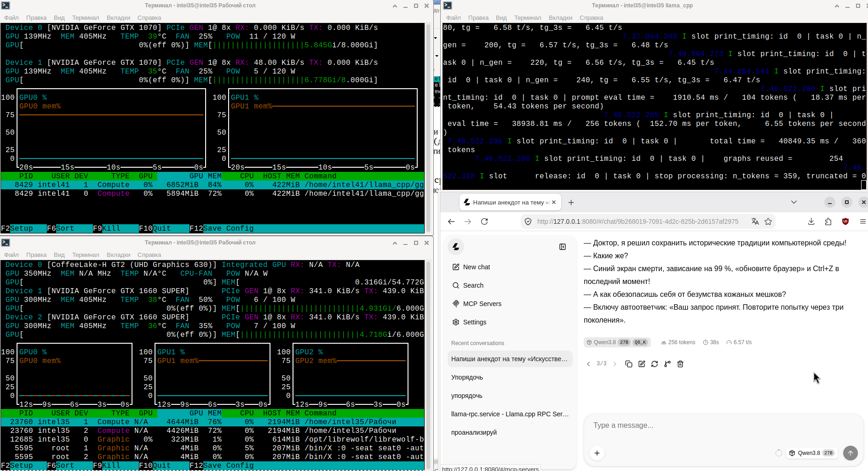Open the browser hamburger menu
This screenshot has height=471, width=868.
[862, 221]
